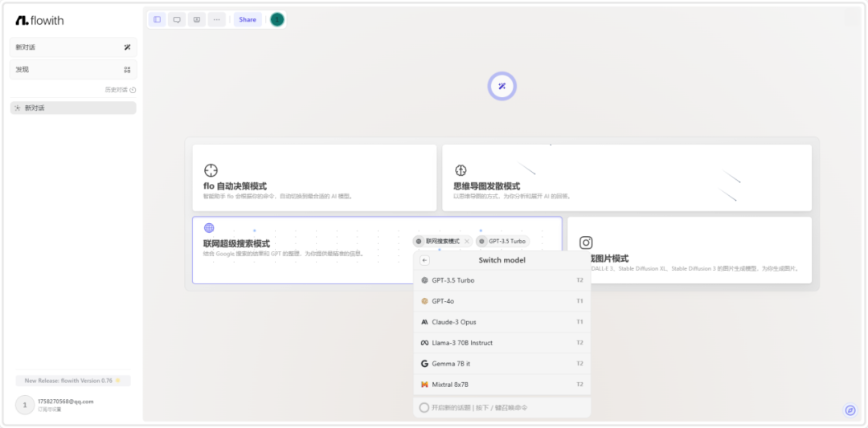Viewport: 868px width, 428px height.
Task: Click the T2 tier label of the Mixtral 8x7B row
Action: click(579, 385)
